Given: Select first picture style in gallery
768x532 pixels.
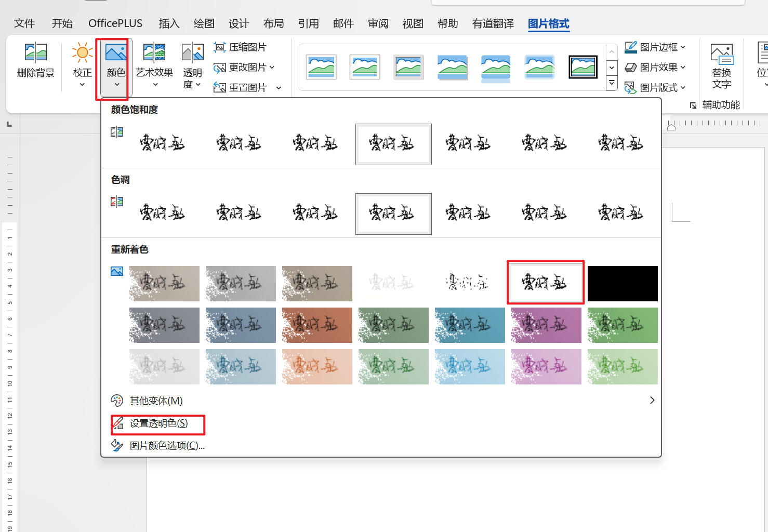Looking at the screenshot, I should point(322,67).
